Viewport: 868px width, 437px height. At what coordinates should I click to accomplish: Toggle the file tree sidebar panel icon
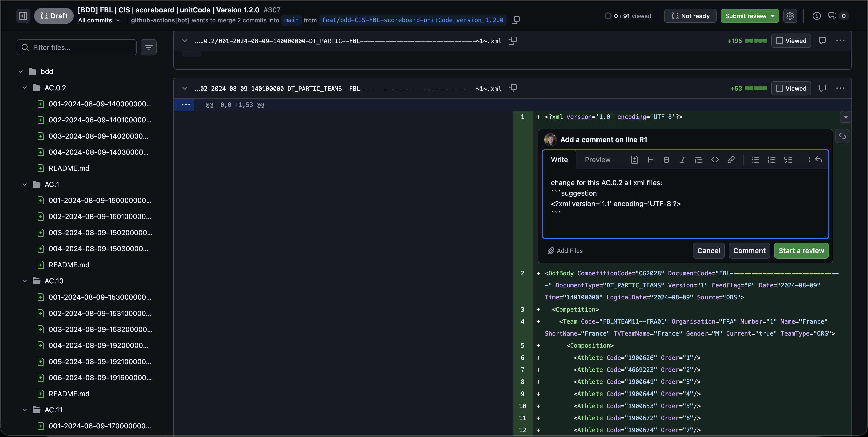[x=23, y=16]
